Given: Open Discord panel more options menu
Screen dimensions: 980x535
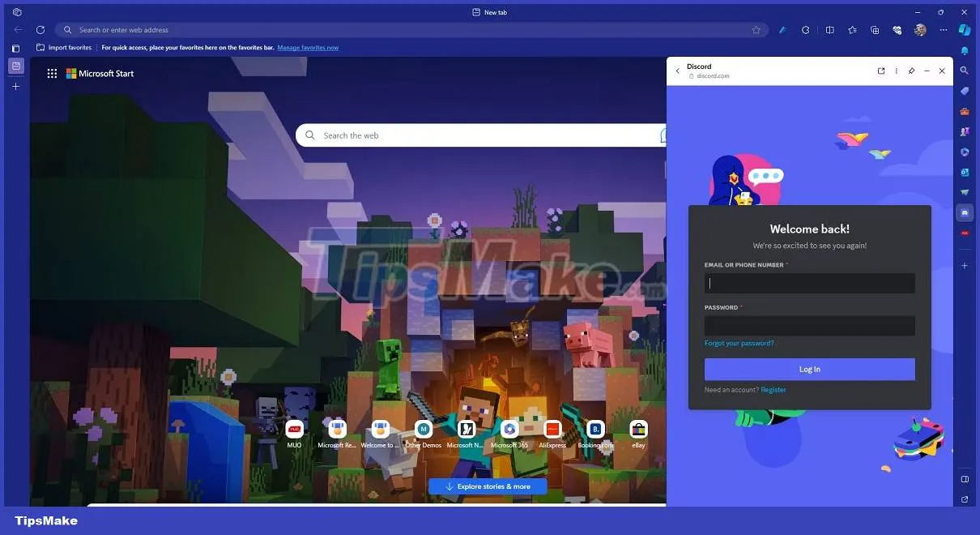Looking at the screenshot, I should tap(896, 71).
